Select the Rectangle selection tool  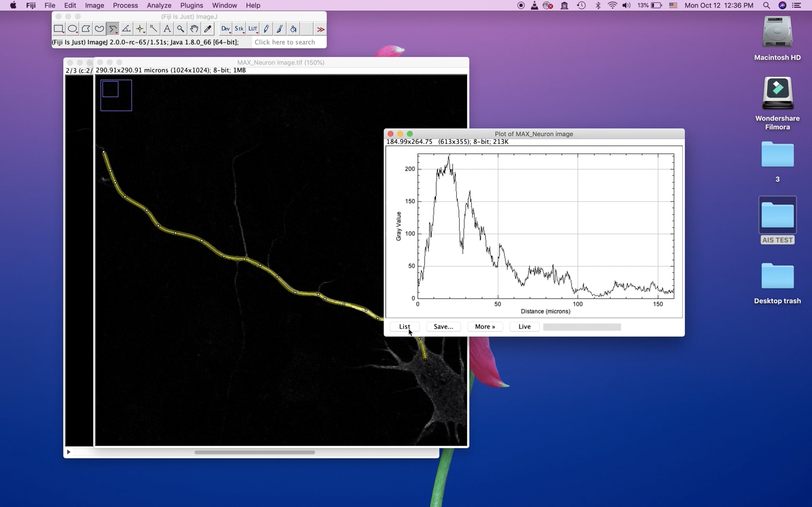58,29
